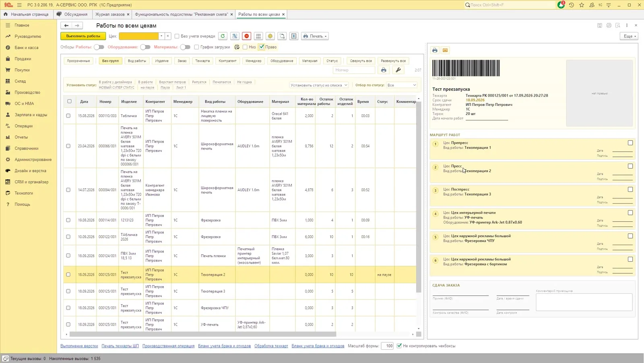Screen dimensions: 644x363
Task: Click the back arrow navigation button
Action: [66, 25]
